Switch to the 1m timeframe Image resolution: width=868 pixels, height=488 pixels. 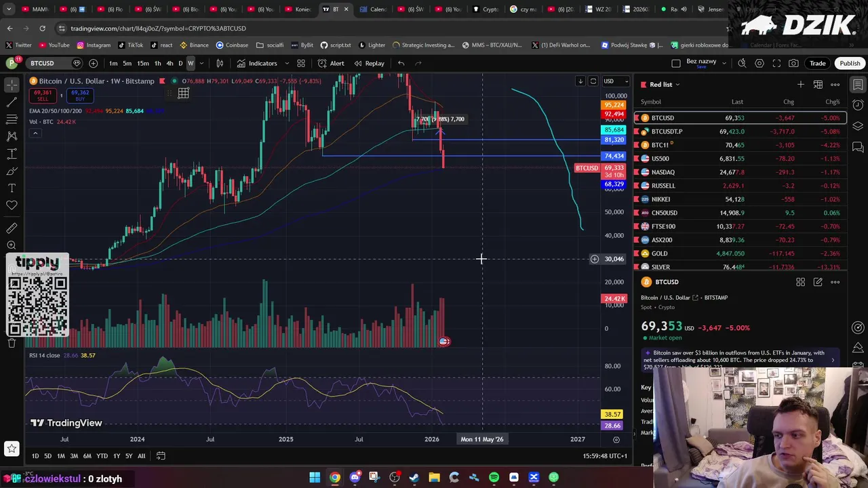[x=113, y=63]
